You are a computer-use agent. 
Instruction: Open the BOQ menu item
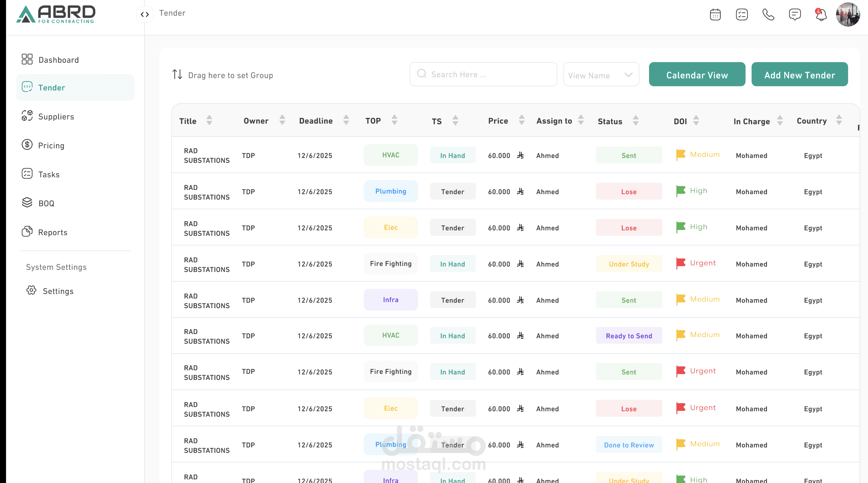46,203
